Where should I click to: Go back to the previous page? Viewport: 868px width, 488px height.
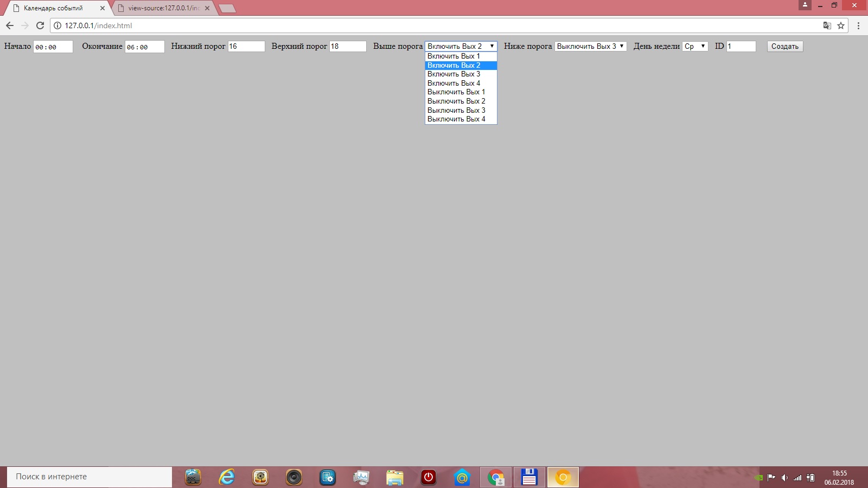coord(10,25)
